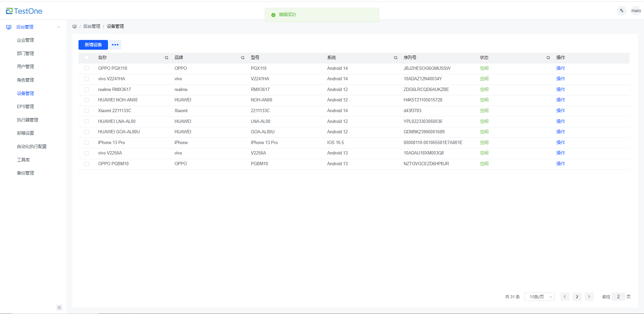Viewport: 644px width, 314px height.
Task: Open 用户管理 in the sidebar
Action: point(25,66)
